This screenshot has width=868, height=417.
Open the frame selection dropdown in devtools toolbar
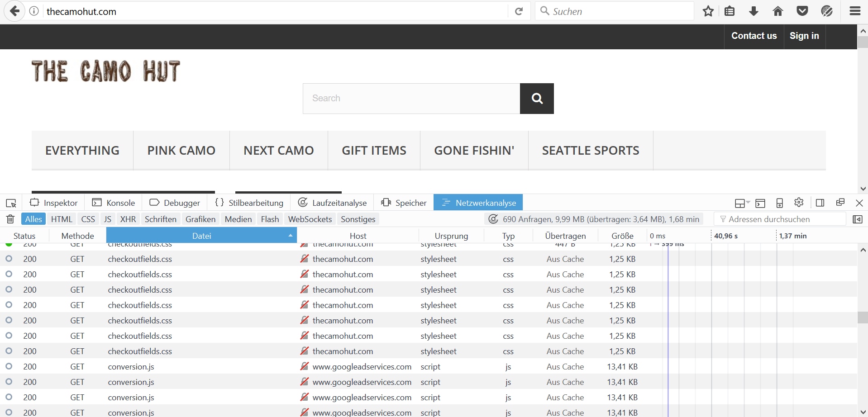(741, 203)
